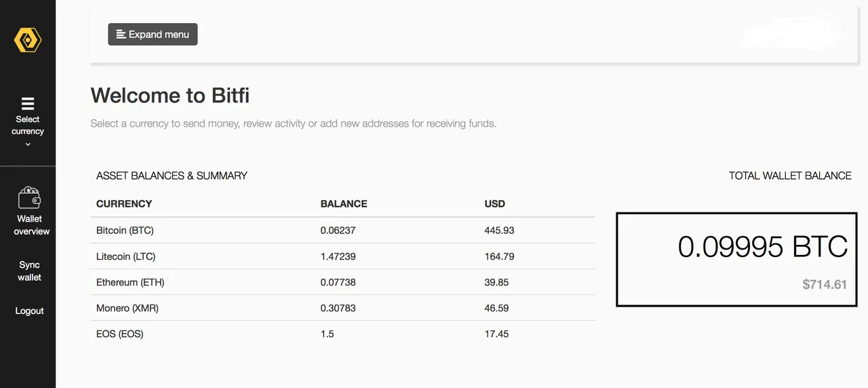Click Logout in sidebar
This screenshot has width=868, height=388.
point(29,311)
